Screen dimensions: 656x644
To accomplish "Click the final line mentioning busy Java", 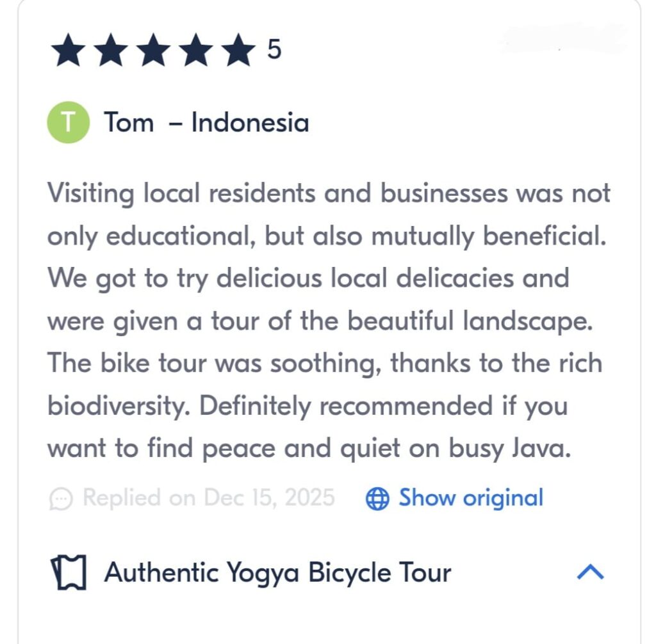I will [x=308, y=449].
